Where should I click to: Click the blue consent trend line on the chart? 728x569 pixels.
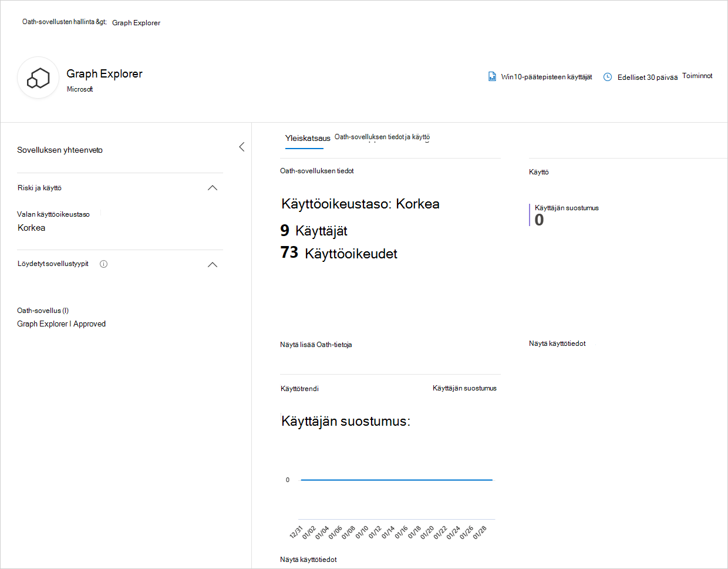[396, 479]
